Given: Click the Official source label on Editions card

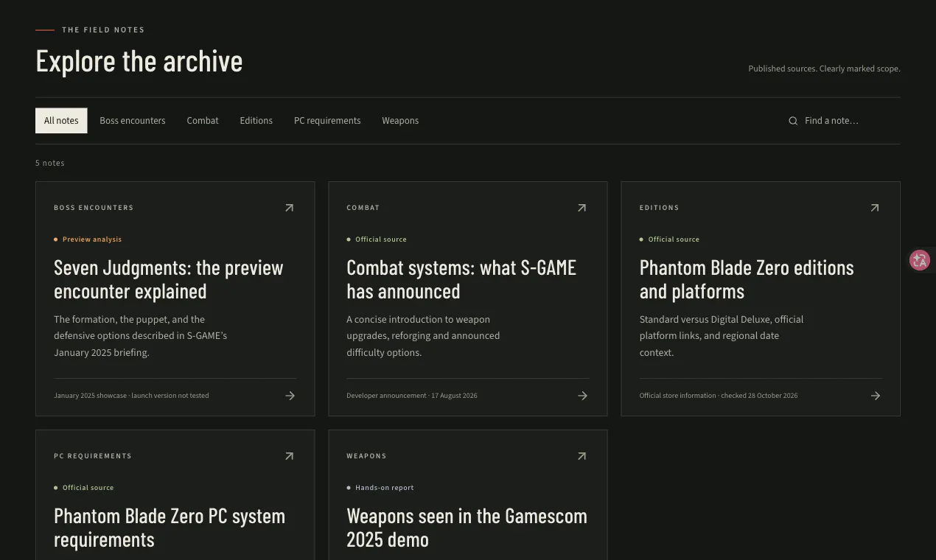Looking at the screenshot, I should [x=674, y=239].
